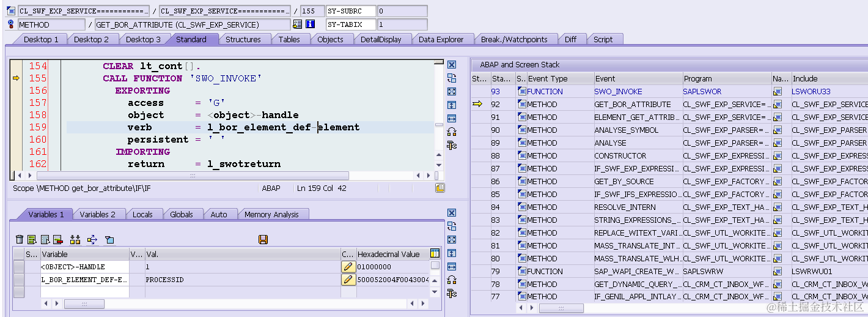Click the Include column header

pos(829,78)
